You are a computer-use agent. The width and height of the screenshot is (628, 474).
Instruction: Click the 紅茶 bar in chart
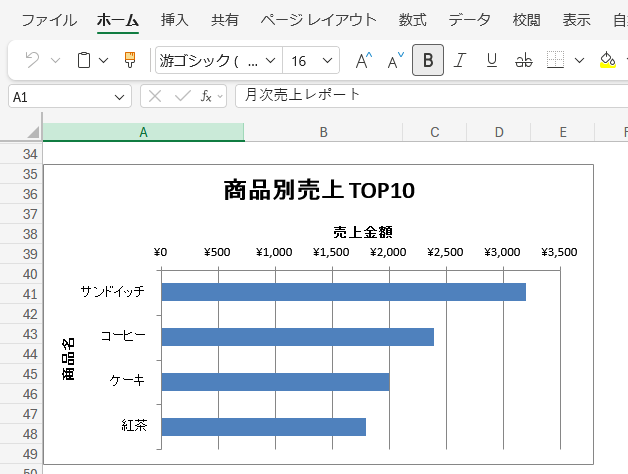click(x=264, y=426)
